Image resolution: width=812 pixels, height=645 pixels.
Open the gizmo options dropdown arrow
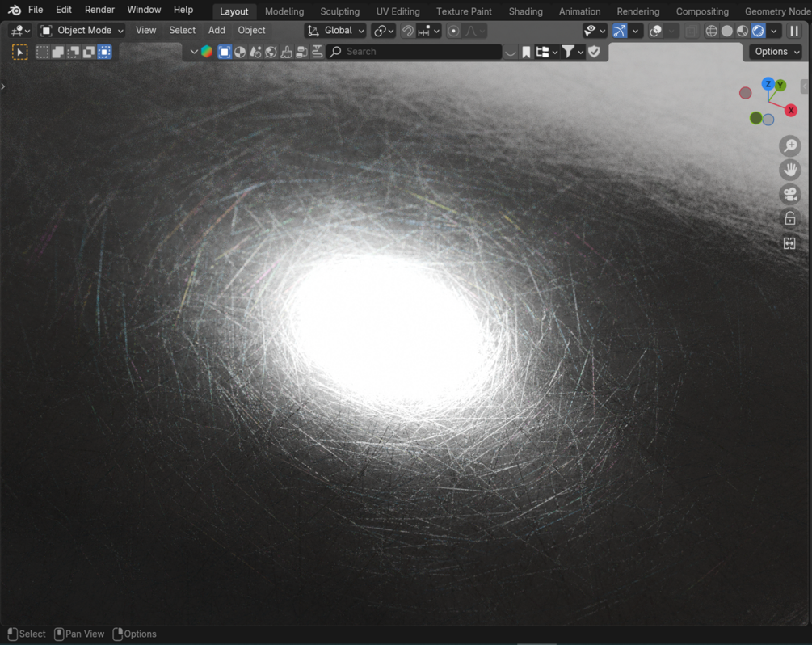click(x=636, y=31)
